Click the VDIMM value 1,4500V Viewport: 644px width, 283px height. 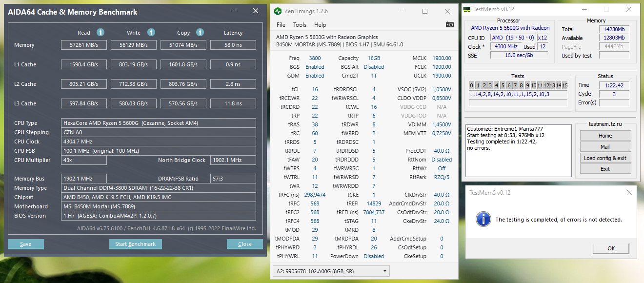442,124
